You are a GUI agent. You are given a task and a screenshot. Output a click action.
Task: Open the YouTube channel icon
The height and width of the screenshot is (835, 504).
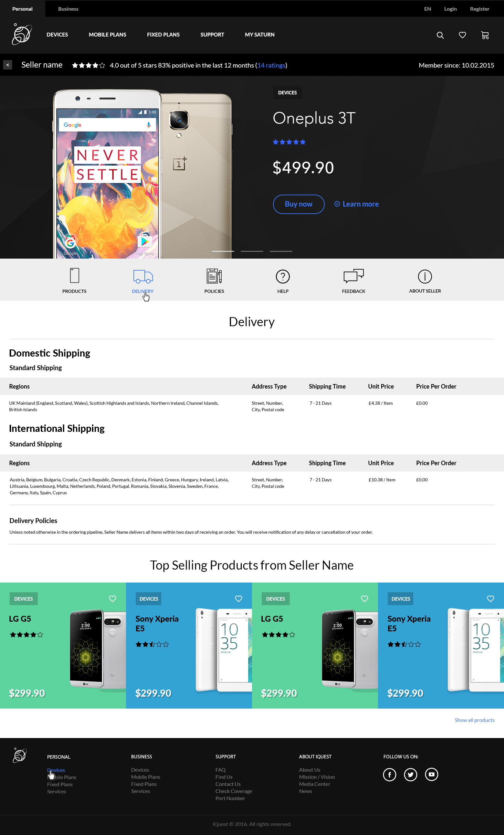pyautogui.click(x=431, y=774)
